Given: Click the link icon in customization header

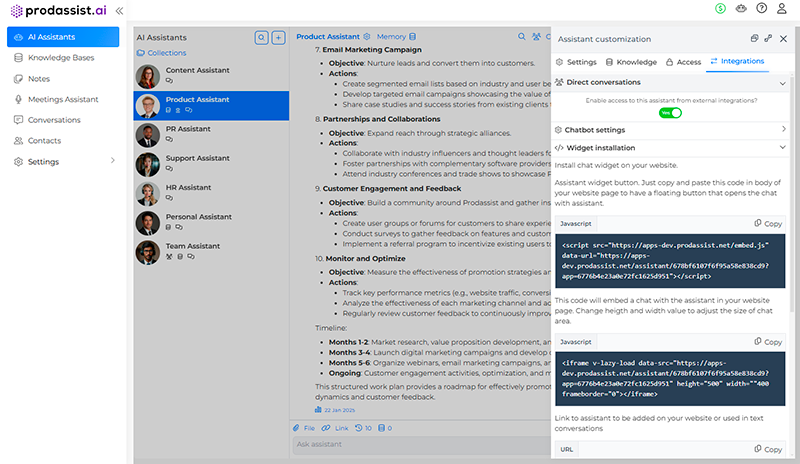Looking at the screenshot, I should 768,38.
